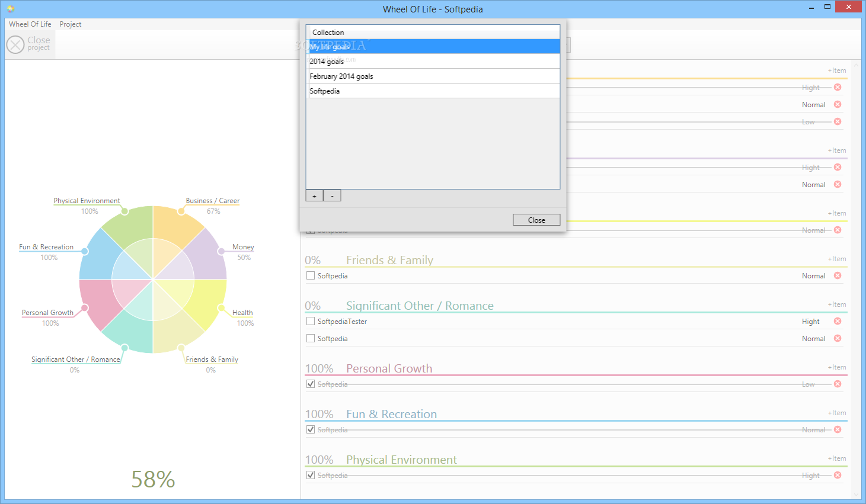
Task: Click the Health label beside the wheel
Action: [x=242, y=313]
